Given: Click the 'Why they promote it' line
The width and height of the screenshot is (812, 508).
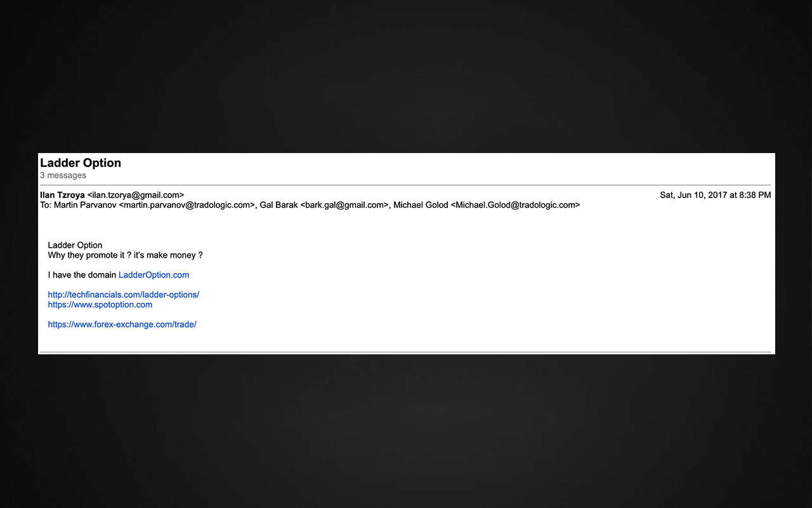Looking at the screenshot, I should pos(125,255).
